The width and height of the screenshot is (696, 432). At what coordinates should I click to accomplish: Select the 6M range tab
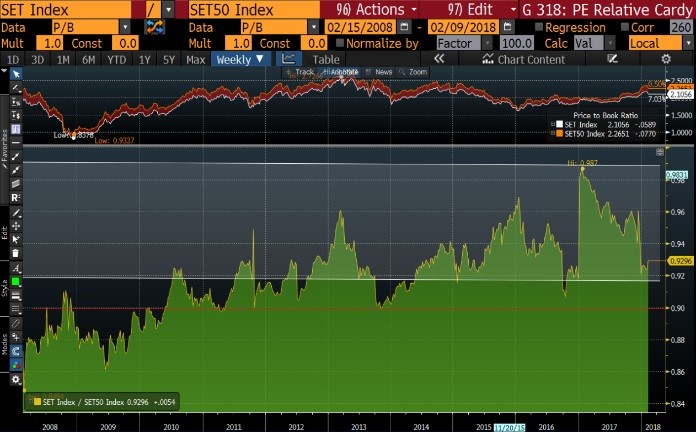coord(89,59)
